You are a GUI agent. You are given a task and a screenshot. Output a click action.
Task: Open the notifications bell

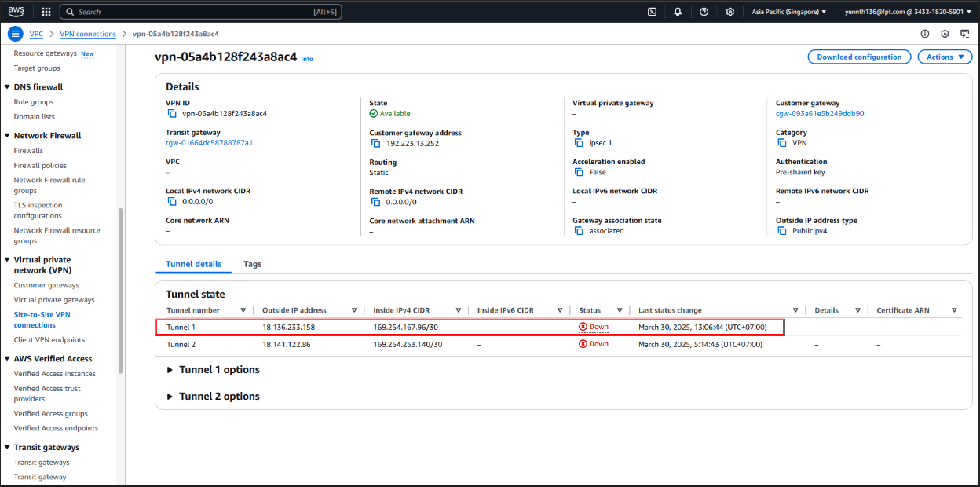coord(678,12)
